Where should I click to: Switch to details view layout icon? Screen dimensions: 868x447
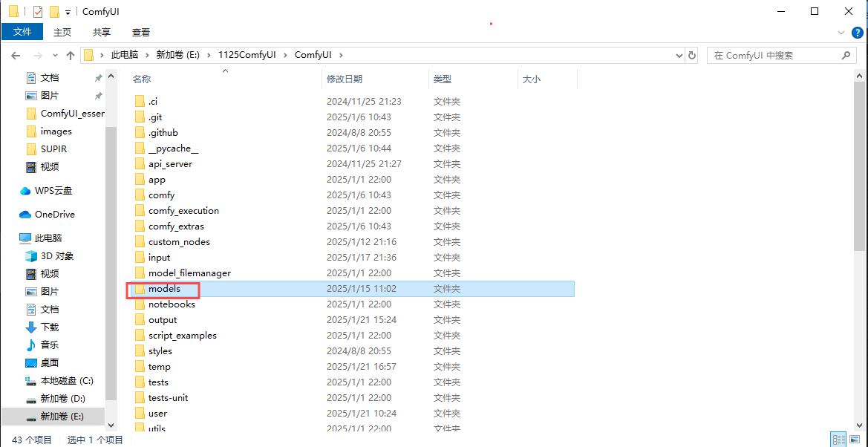(x=838, y=440)
